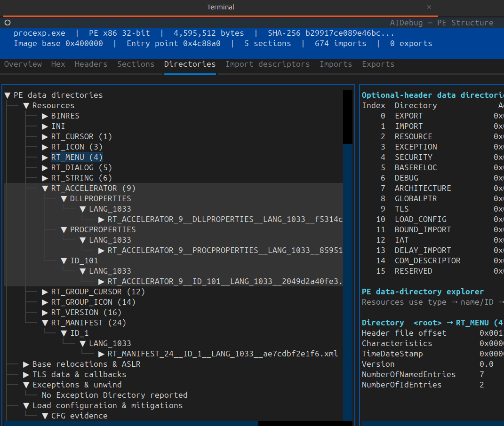Select the IMPORT directory row
Screen dimensions: 504x426
(x=432, y=126)
